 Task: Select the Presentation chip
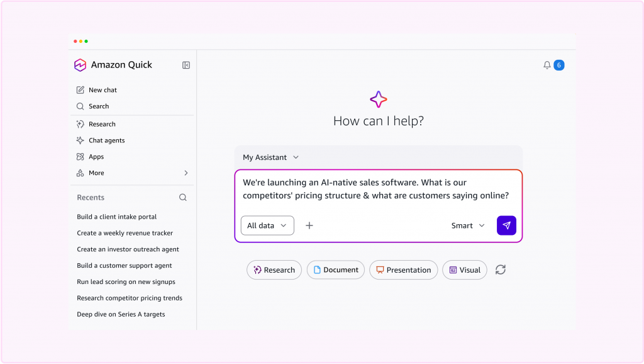click(403, 270)
